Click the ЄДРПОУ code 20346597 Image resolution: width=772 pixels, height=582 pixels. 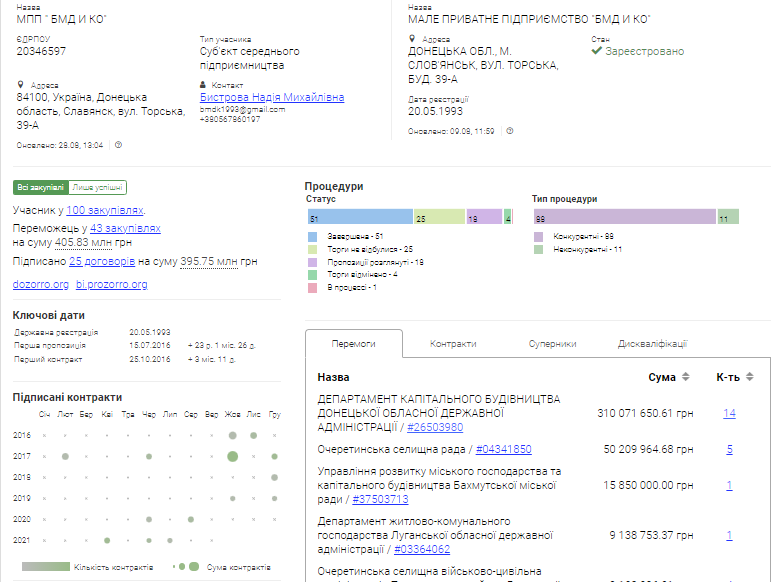[x=41, y=51]
